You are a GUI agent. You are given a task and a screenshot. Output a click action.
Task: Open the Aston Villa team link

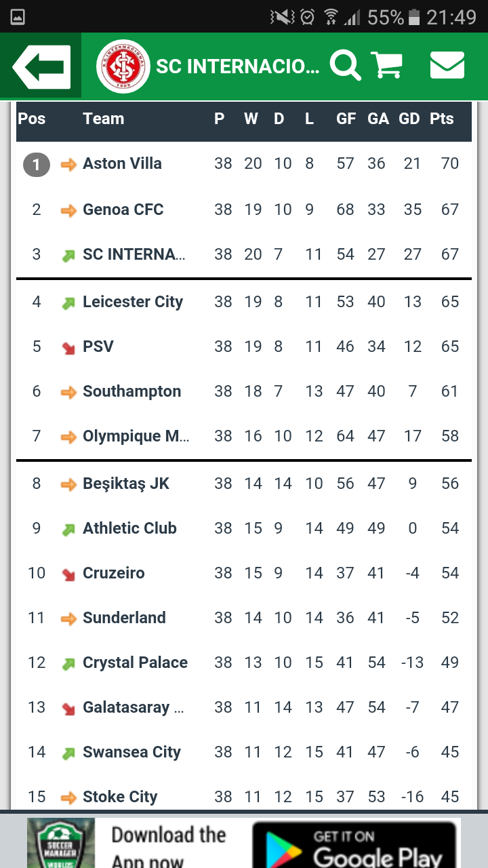pos(122,164)
